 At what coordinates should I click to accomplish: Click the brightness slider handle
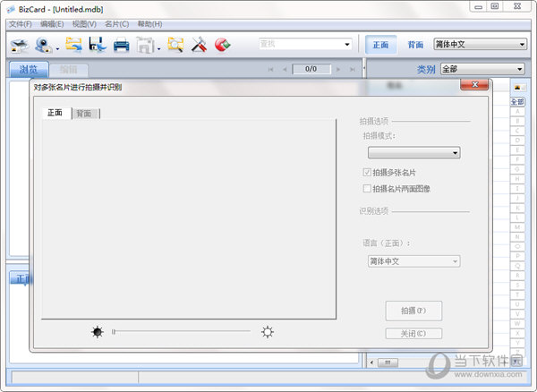pyautogui.click(x=114, y=331)
